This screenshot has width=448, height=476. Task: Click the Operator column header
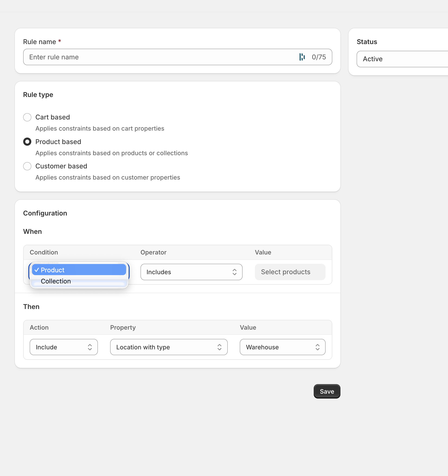pos(153,252)
